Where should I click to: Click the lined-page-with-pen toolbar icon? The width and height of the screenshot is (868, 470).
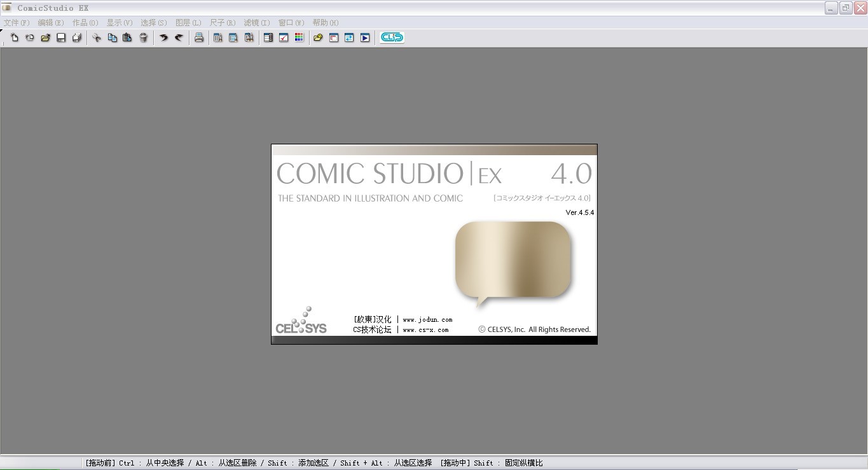(x=233, y=38)
